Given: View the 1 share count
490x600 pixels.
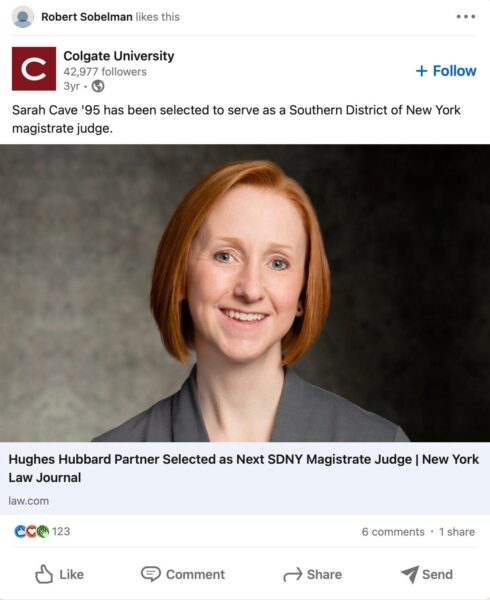Looking at the screenshot, I should 457,532.
